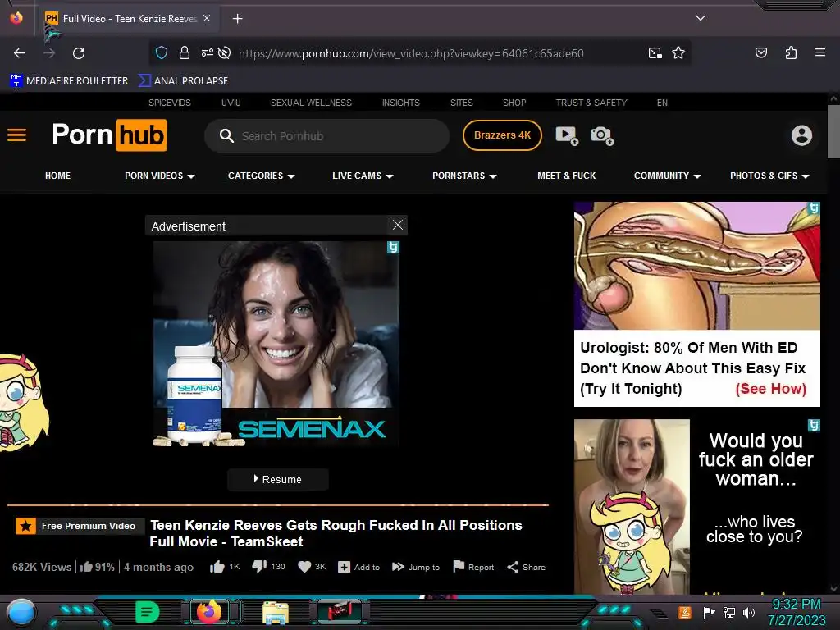Close the Full Video tab

[207, 18]
